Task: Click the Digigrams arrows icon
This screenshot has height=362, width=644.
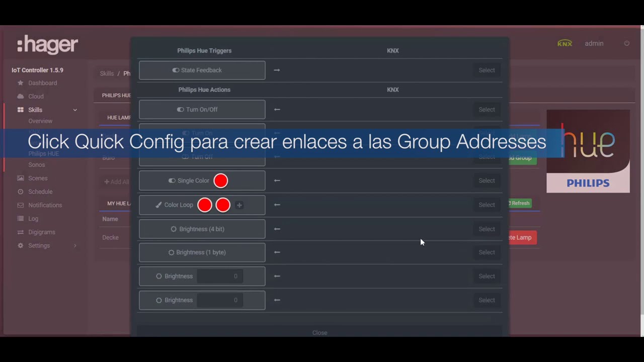Action: click(x=20, y=232)
